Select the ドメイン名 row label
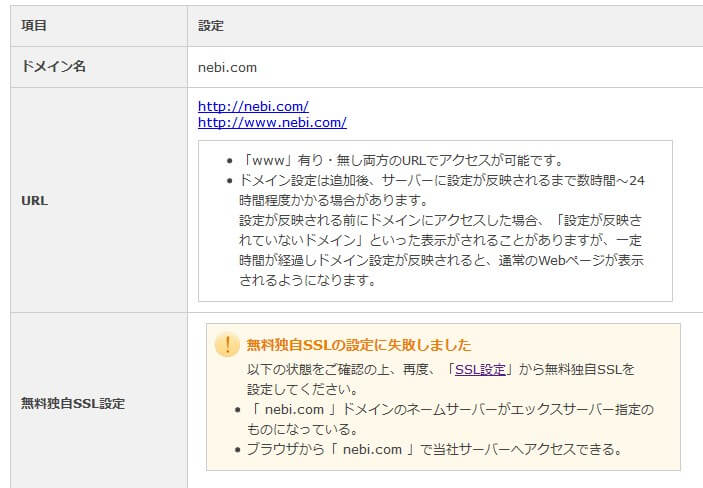The image size is (703, 488). 53,67
